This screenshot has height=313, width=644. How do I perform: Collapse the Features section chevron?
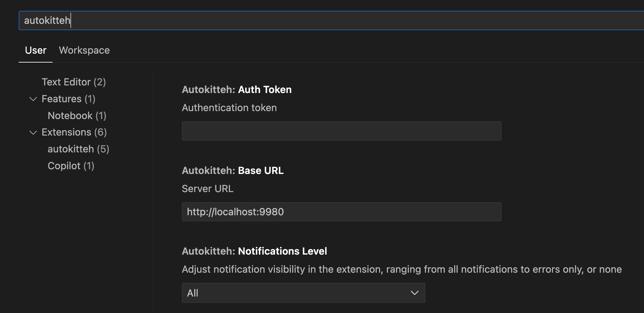(33, 99)
